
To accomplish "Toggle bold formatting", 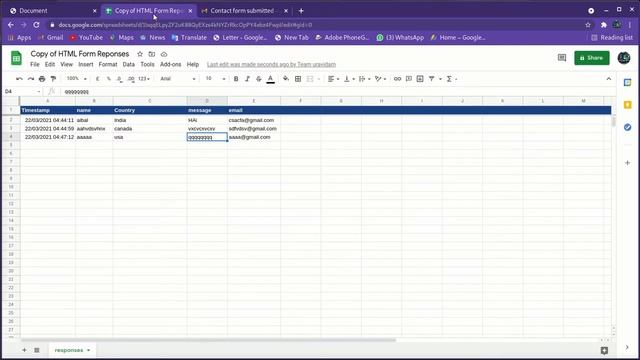I will [x=236, y=79].
